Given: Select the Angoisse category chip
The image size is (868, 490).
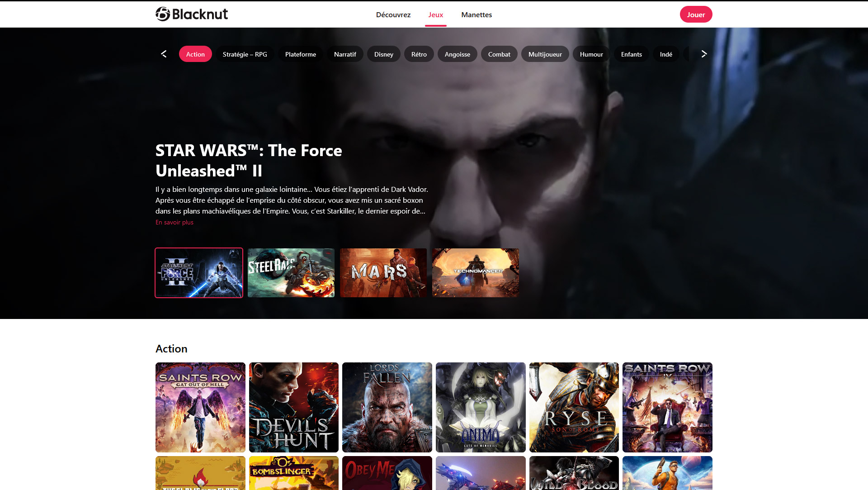Looking at the screenshot, I should pyautogui.click(x=457, y=54).
